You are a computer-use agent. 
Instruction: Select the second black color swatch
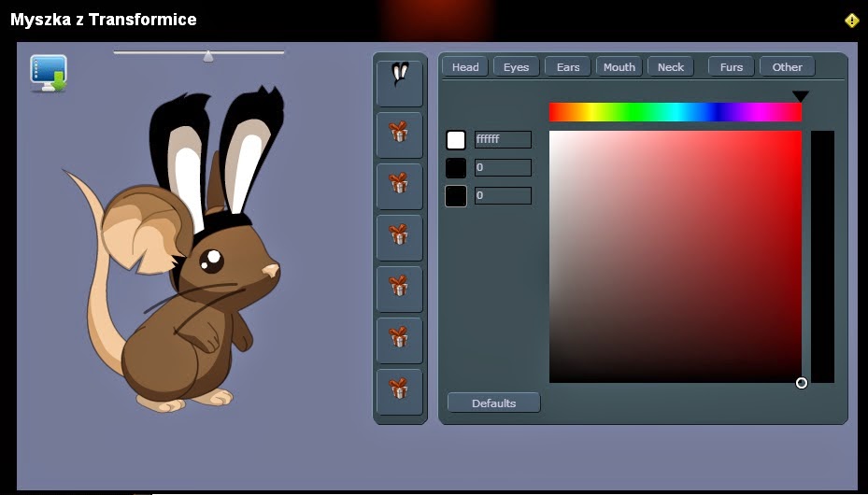click(456, 196)
